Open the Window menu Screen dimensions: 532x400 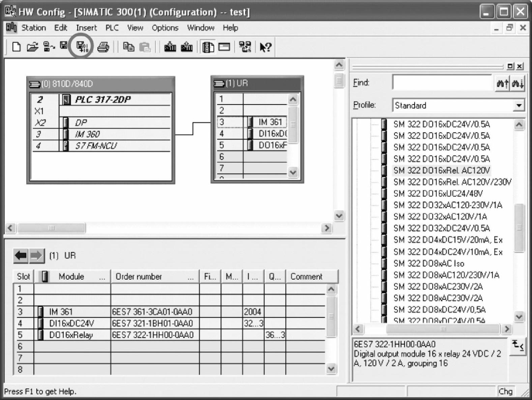[201, 28]
